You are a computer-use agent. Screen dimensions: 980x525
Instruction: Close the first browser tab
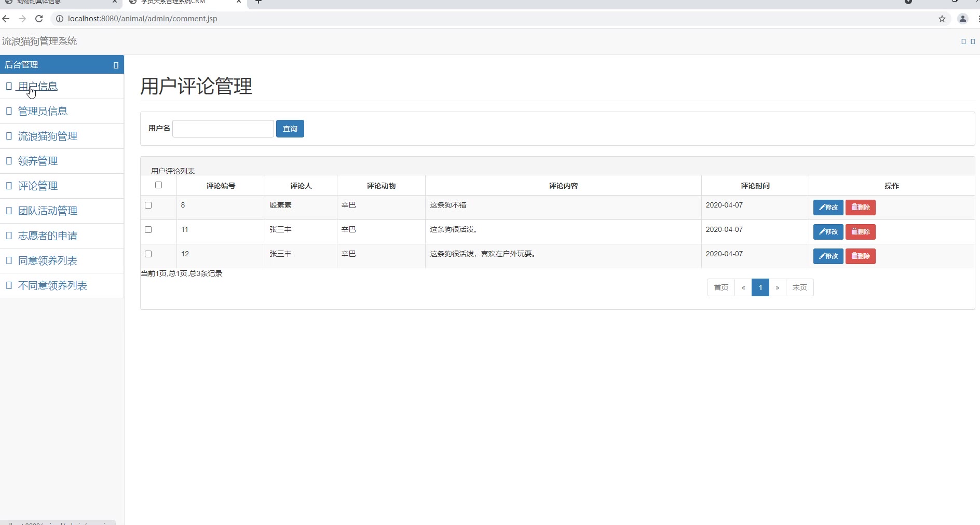point(114,2)
